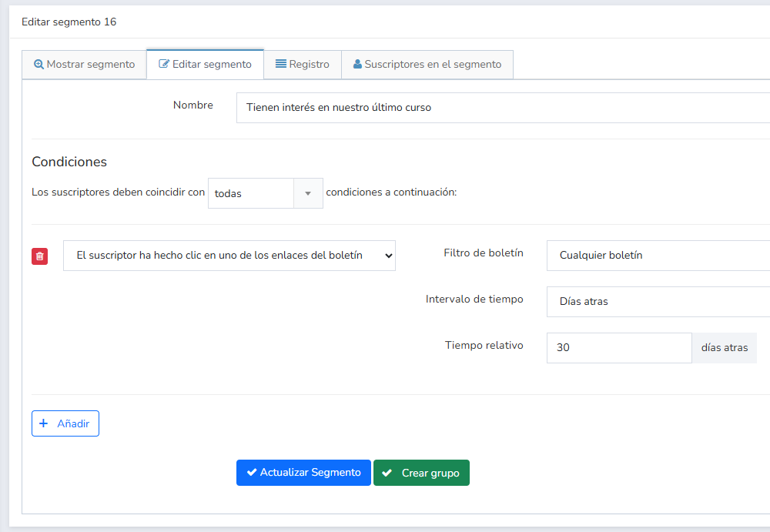Open the subscriber condition type dropdown
The width and height of the screenshot is (770, 532).
pos(229,255)
